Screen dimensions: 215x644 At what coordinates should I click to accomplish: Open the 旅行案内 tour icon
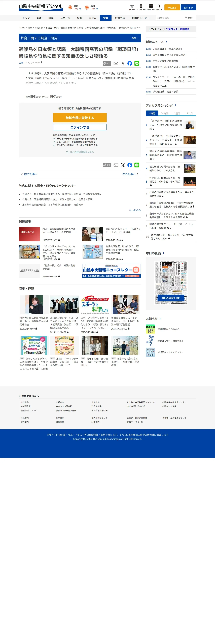(x=150, y=352)
